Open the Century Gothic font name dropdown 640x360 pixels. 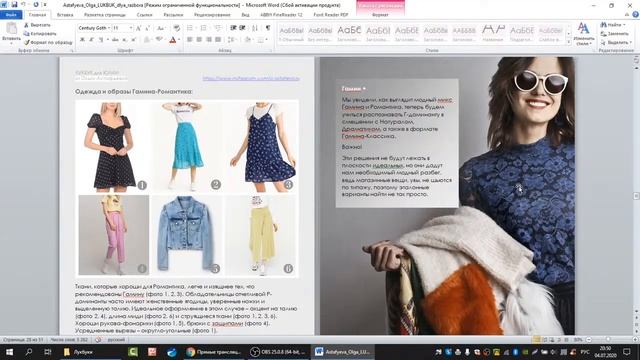click(x=109, y=28)
